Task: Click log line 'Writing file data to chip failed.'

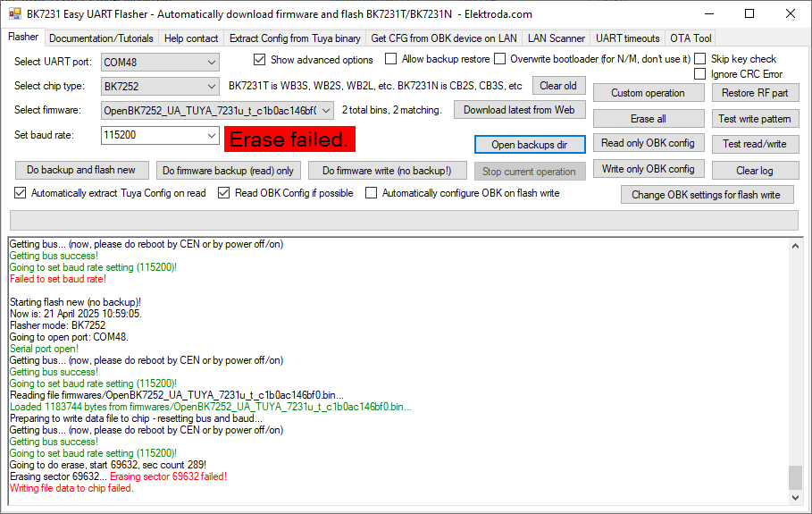Action: tap(72, 488)
